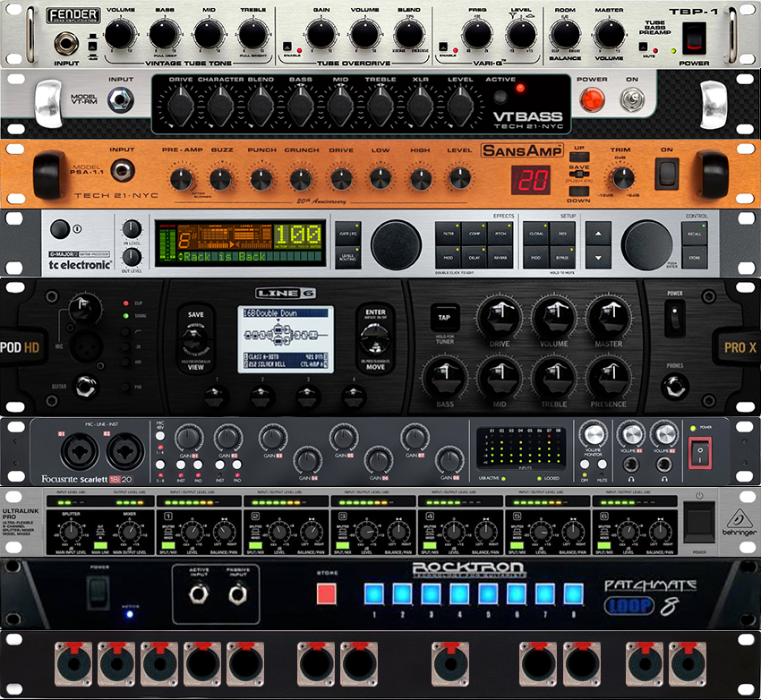Toggle the Behringer Main Link button

pyautogui.click(x=100, y=545)
